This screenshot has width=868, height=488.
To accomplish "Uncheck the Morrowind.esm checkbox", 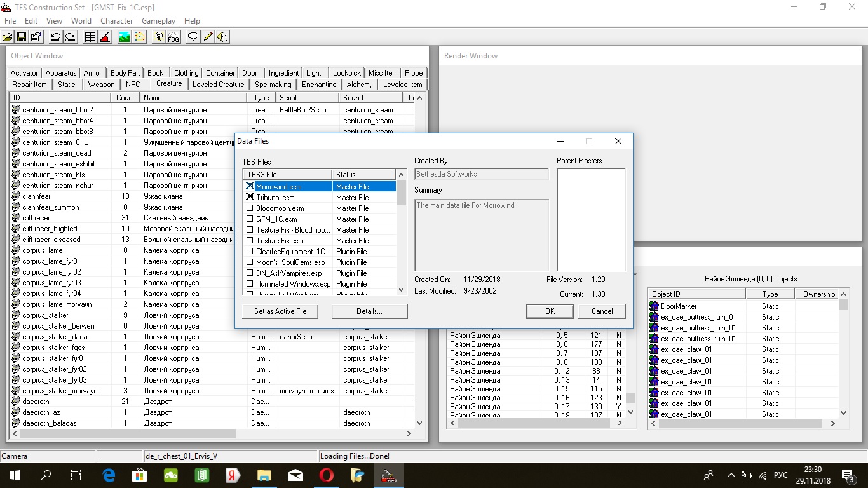I will pyautogui.click(x=250, y=187).
